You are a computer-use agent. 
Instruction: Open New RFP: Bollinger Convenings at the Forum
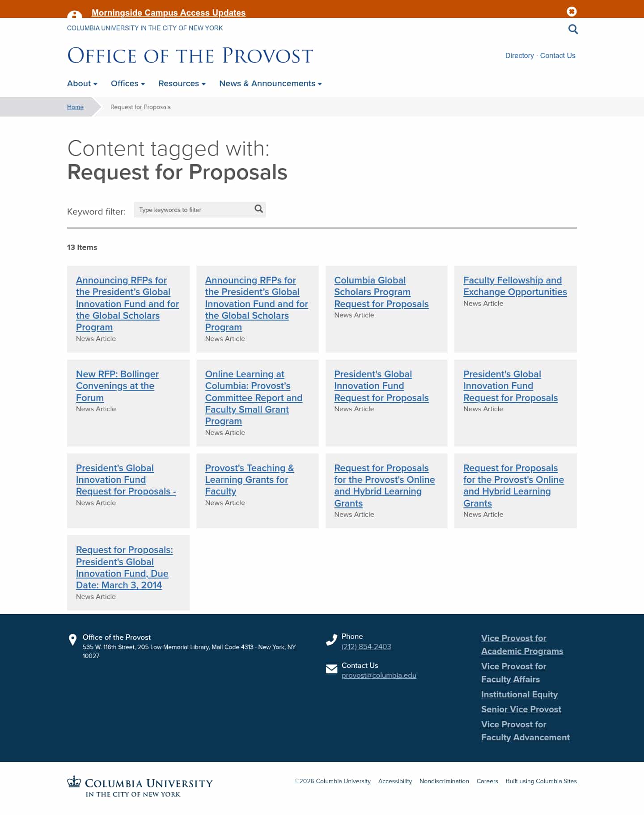[x=117, y=386]
